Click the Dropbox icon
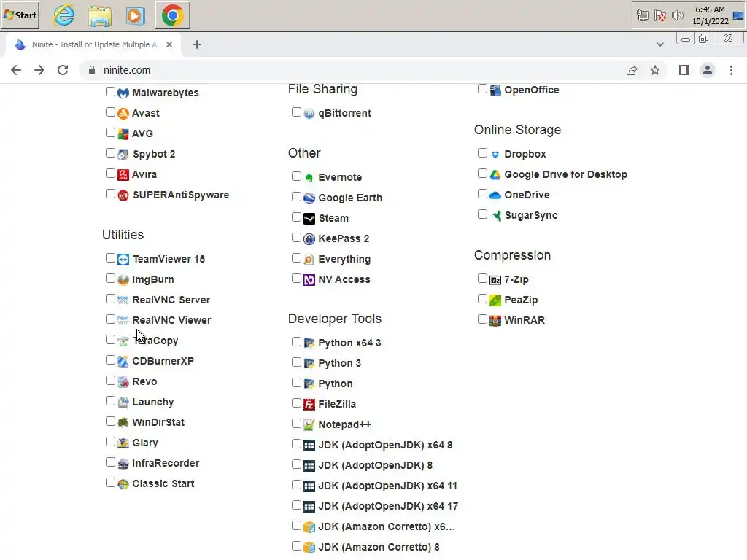747x560 pixels. (495, 155)
